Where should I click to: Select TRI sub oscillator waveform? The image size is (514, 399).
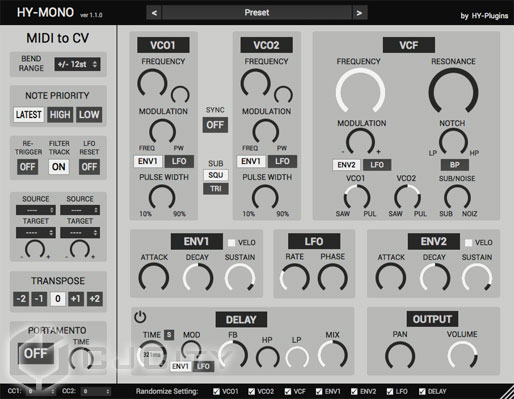(216, 189)
